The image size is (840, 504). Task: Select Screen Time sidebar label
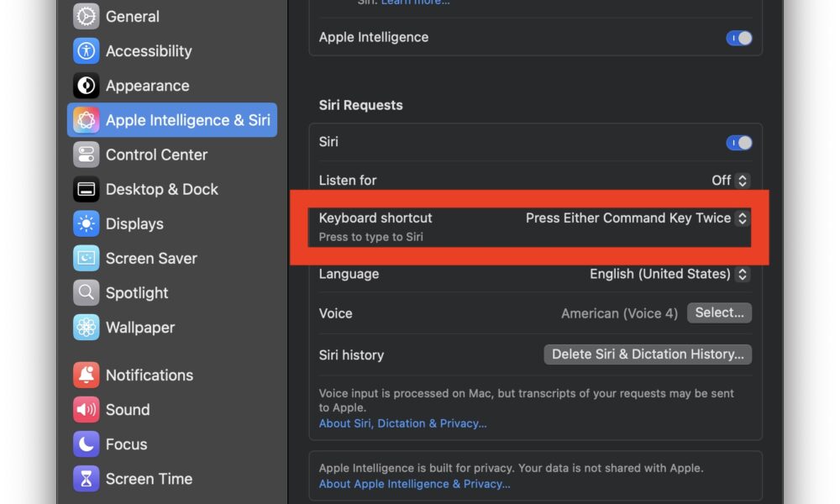[149, 479]
